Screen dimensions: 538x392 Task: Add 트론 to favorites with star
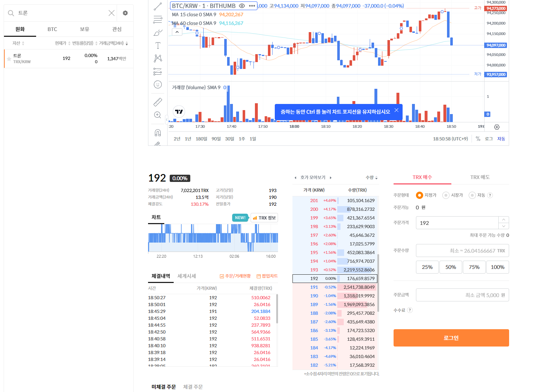9,59
